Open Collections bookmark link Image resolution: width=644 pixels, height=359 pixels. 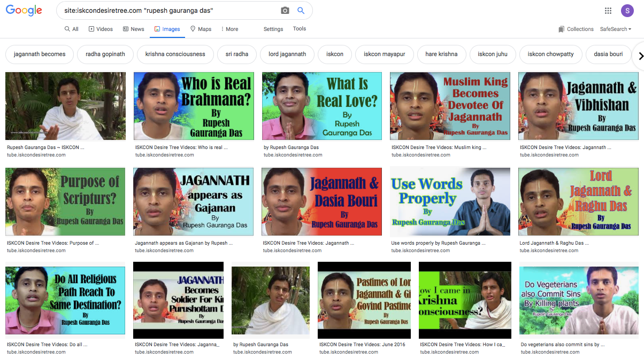tap(576, 29)
